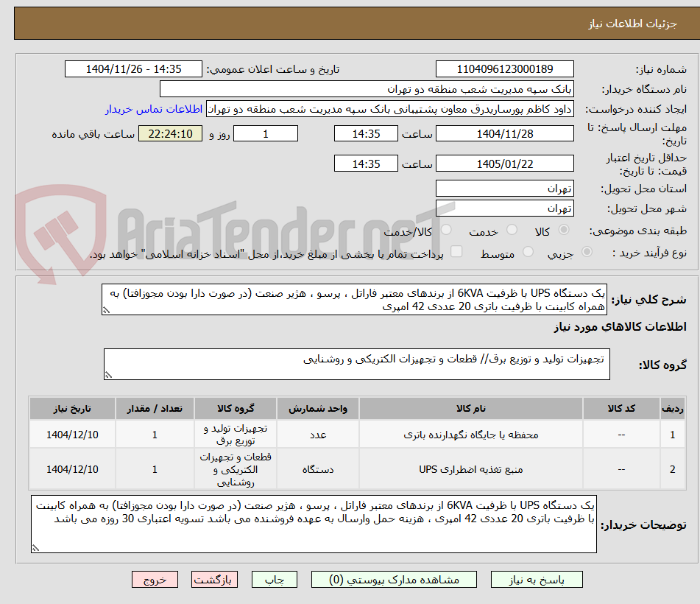Toggle the اسناد خزانه اسلامی payment checkbox
Image resolution: width=700 pixels, height=604 pixels.
(x=456, y=251)
